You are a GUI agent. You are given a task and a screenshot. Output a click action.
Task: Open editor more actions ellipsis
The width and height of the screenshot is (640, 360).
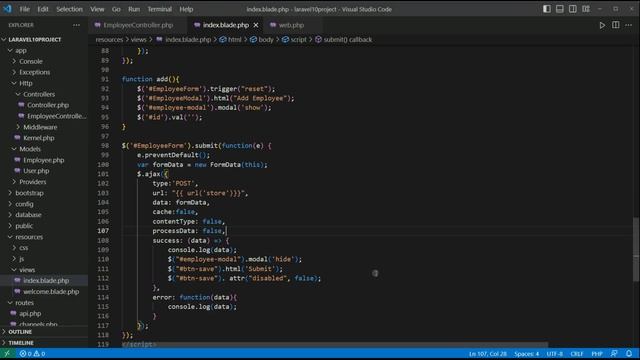coord(629,25)
